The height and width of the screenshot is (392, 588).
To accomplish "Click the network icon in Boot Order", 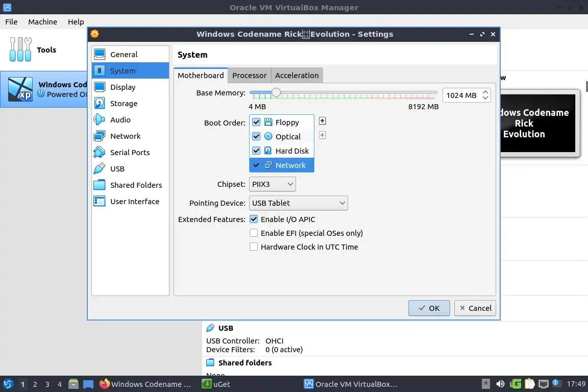I will click(x=268, y=165).
